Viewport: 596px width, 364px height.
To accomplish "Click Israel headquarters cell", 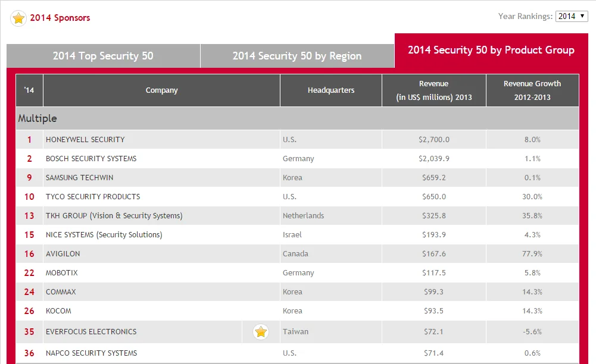I will [331, 234].
